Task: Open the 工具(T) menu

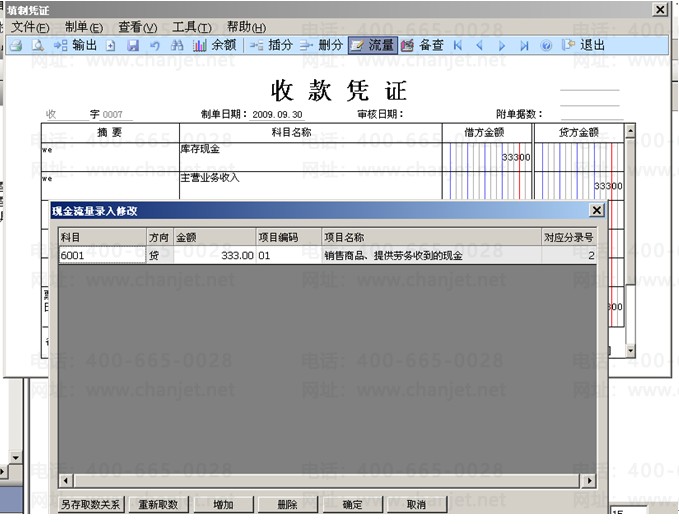Action: pos(192,27)
